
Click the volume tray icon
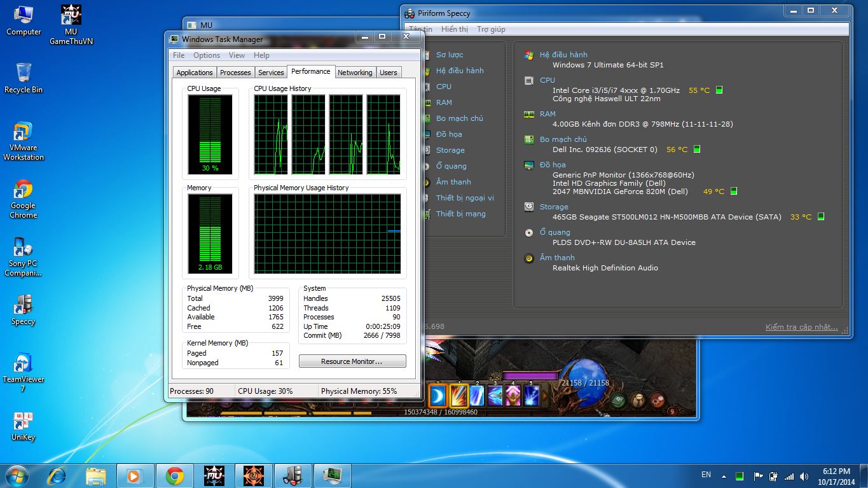(x=804, y=476)
